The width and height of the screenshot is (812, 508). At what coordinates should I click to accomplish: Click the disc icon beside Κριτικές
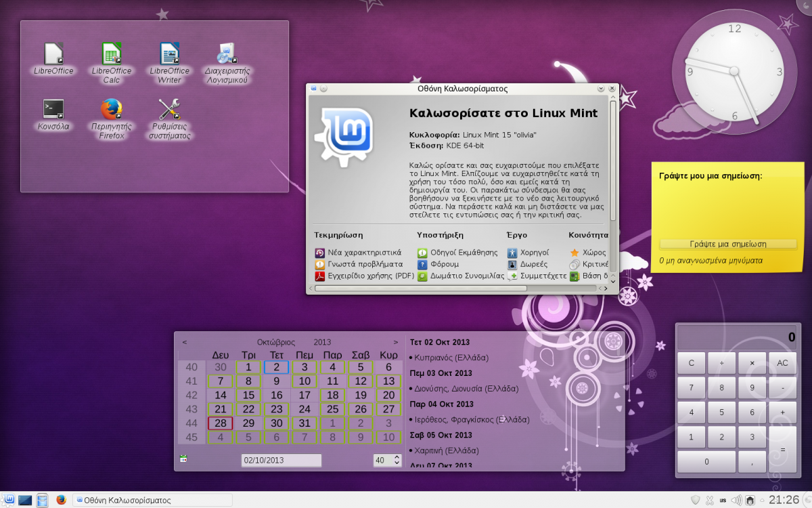[574, 264]
